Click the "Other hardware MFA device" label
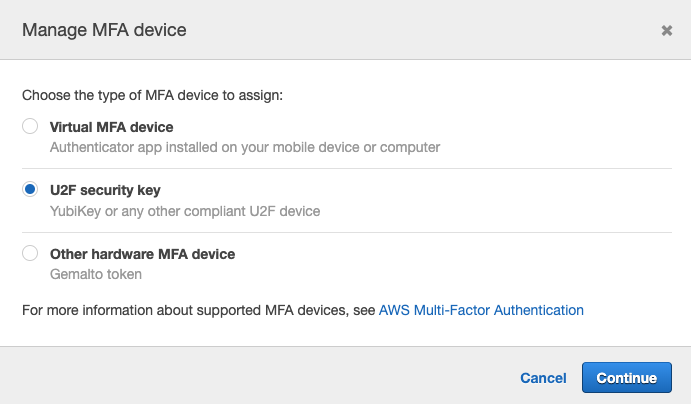The image size is (691, 404). click(142, 253)
